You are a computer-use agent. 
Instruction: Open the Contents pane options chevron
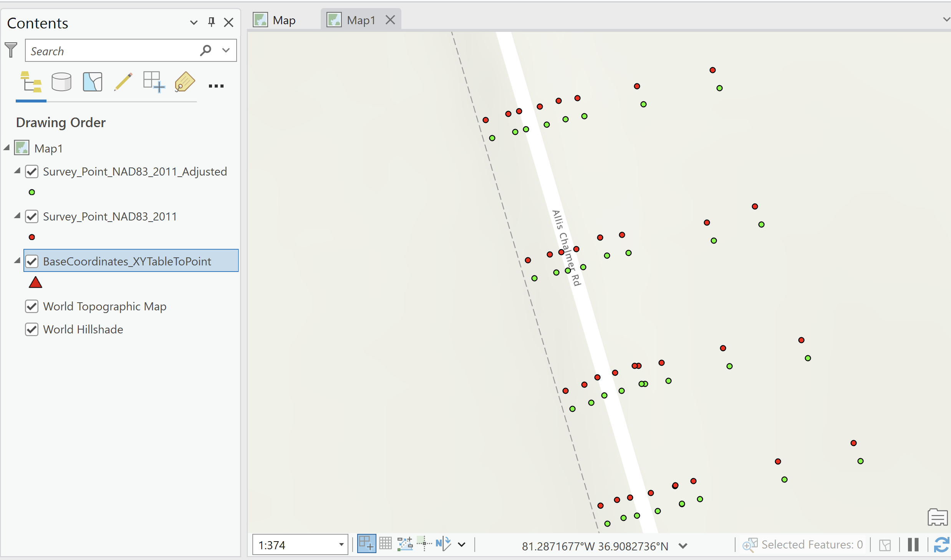click(x=194, y=23)
